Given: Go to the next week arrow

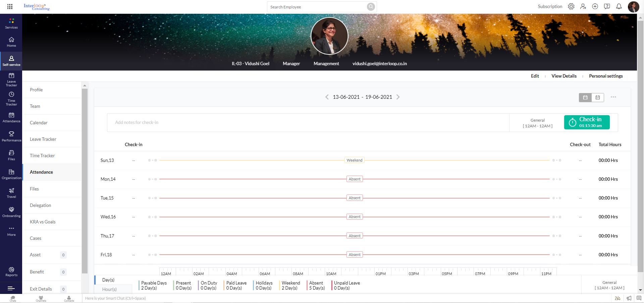Looking at the screenshot, I should (398, 97).
